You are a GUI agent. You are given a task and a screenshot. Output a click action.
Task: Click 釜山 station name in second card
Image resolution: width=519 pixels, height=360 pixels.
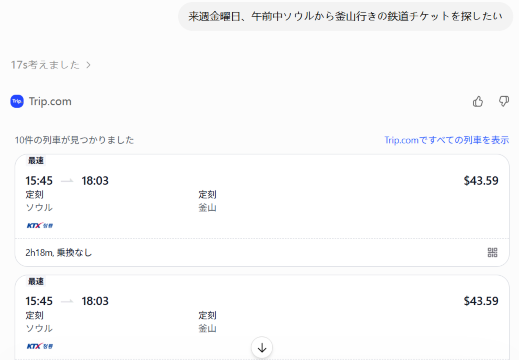(207, 328)
